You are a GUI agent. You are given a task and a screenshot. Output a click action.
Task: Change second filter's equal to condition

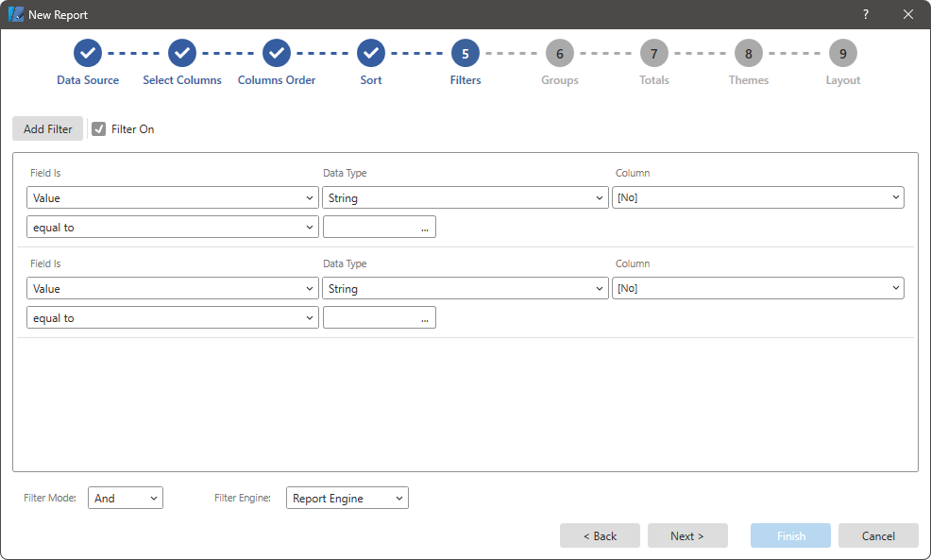click(173, 318)
